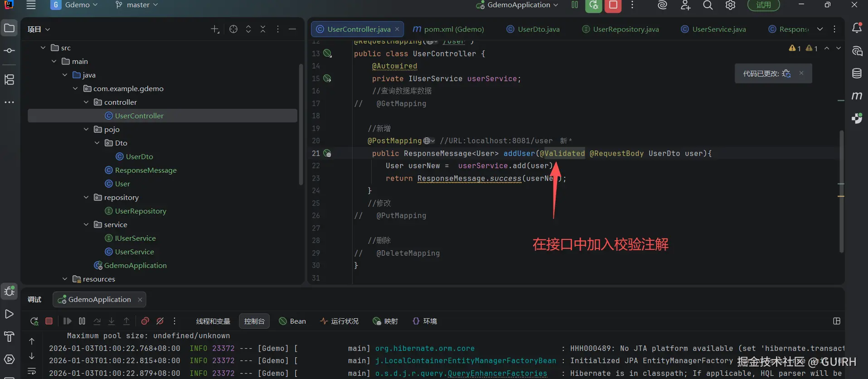Dismiss the 代码已更改 notification
The image size is (868, 379).
click(801, 73)
